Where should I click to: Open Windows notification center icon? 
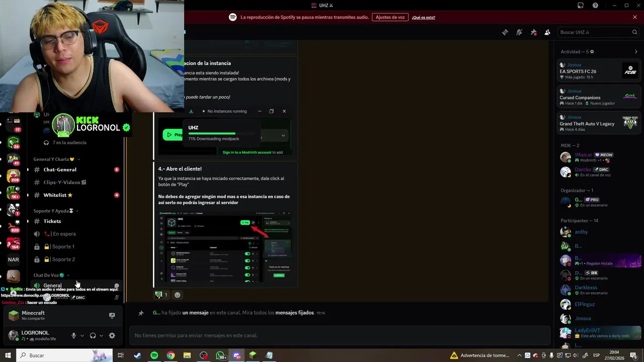pyautogui.click(x=633, y=355)
